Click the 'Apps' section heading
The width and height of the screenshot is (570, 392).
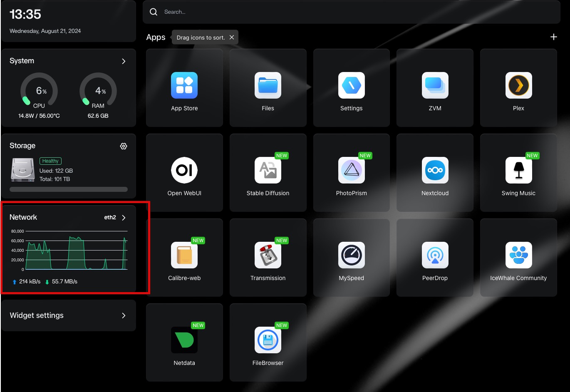156,37
